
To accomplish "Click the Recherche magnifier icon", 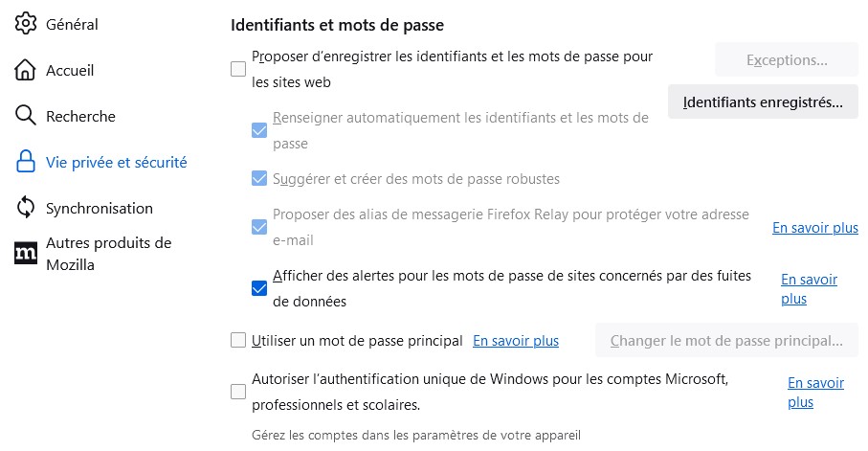I will click(26, 116).
